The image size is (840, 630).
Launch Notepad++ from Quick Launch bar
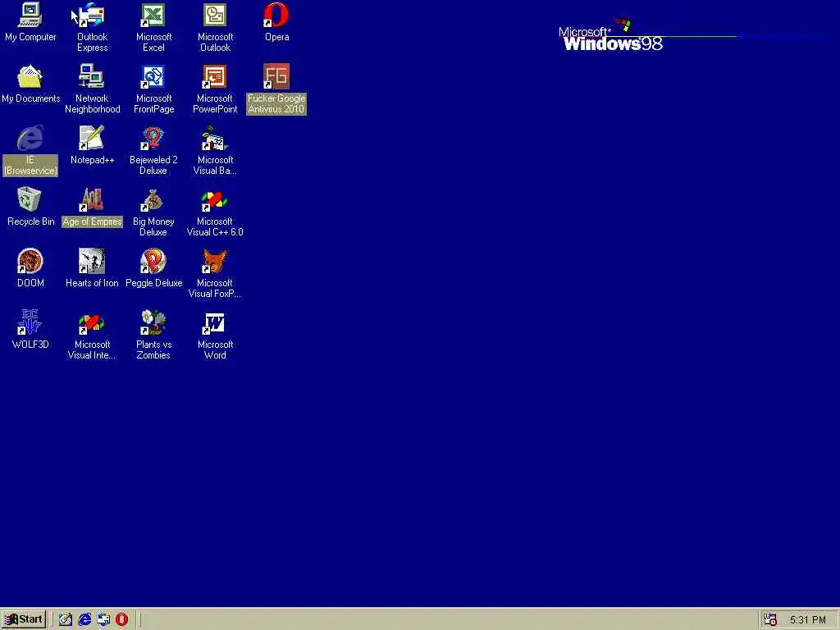coord(66,620)
